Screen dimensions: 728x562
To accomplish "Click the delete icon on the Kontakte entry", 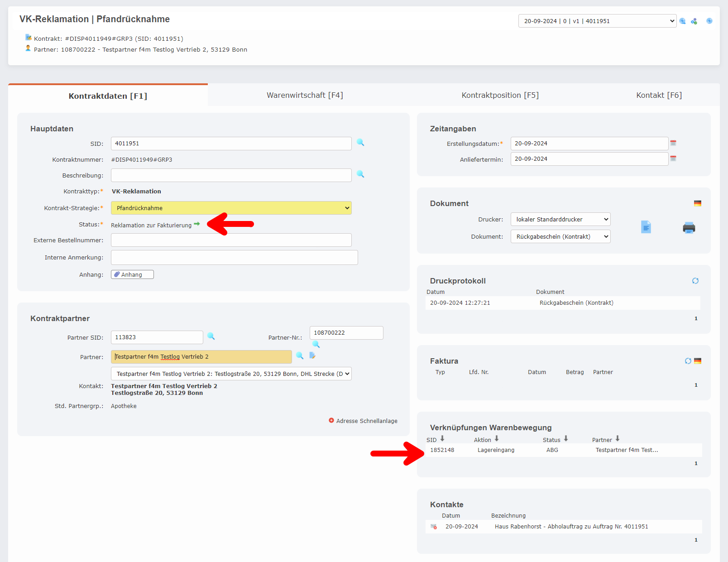I will (x=434, y=526).
